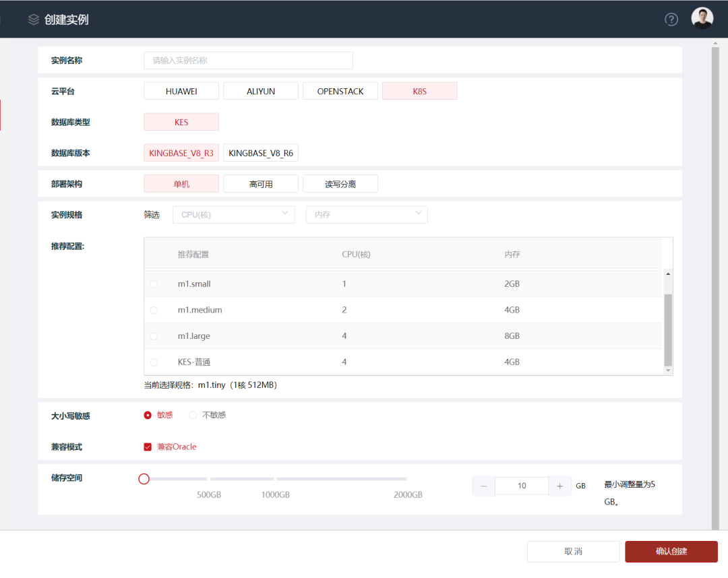Click the m1.medium row name
Viewport: 728px width, 578px height.
click(200, 310)
